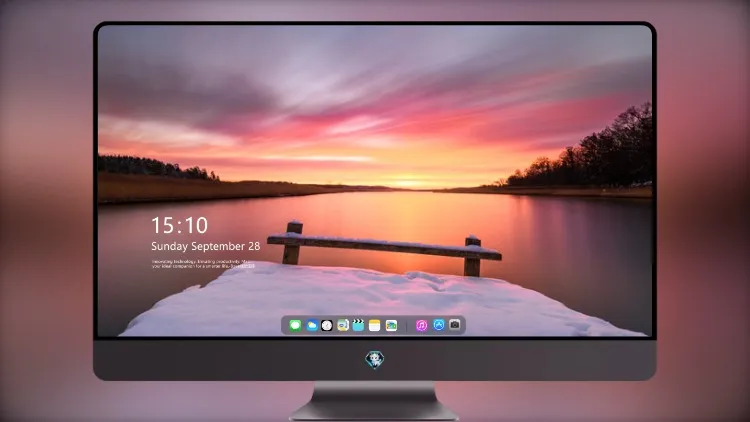Open the Camera app in the dock
The width and height of the screenshot is (750, 422).
click(455, 325)
